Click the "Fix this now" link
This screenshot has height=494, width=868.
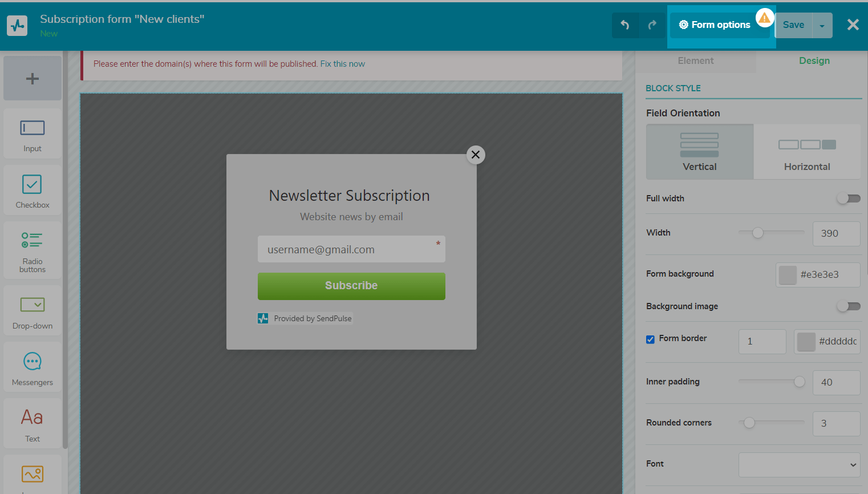tap(342, 64)
